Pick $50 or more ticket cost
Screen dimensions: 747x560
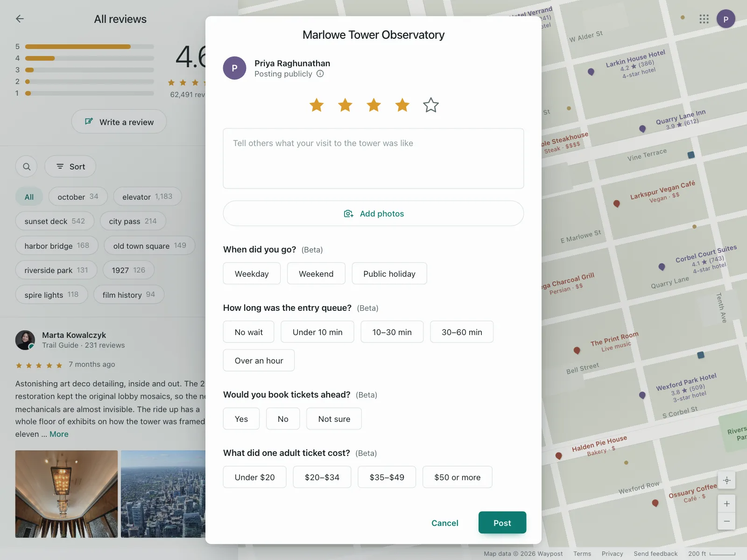point(458,477)
